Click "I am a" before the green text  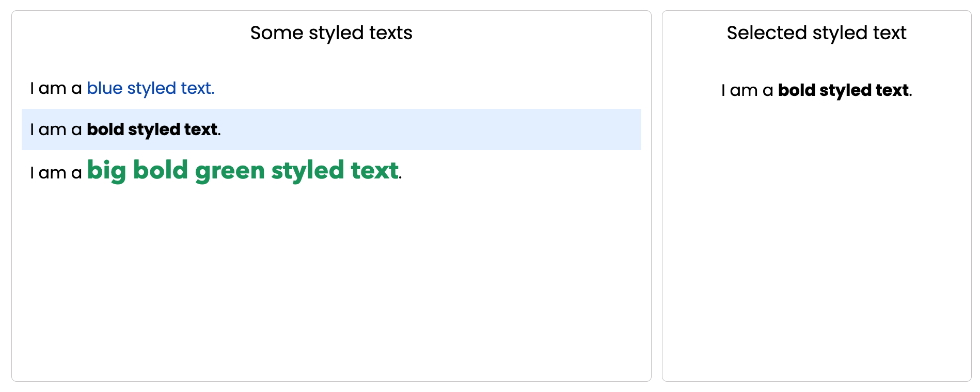coord(56,173)
